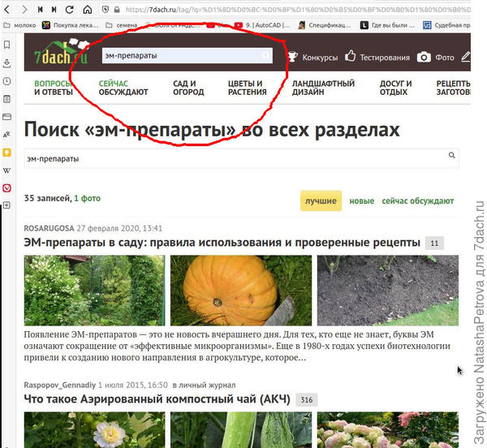Viewport: 487px width, 448px height.
Task: Open the orange pumpkin thumbnail
Action: point(241,291)
